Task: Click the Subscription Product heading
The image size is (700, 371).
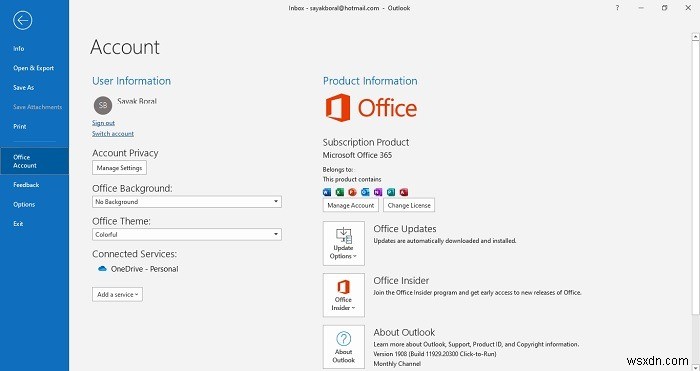Action: click(x=366, y=142)
